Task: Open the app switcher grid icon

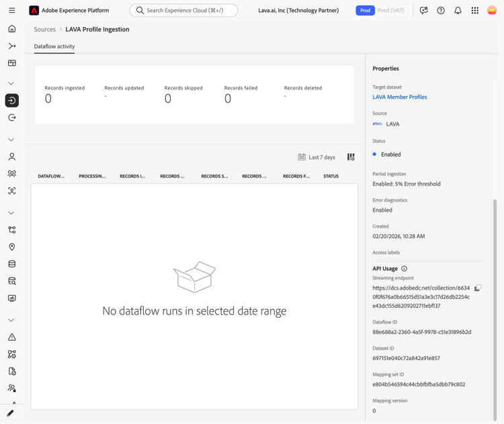Action: click(475, 10)
